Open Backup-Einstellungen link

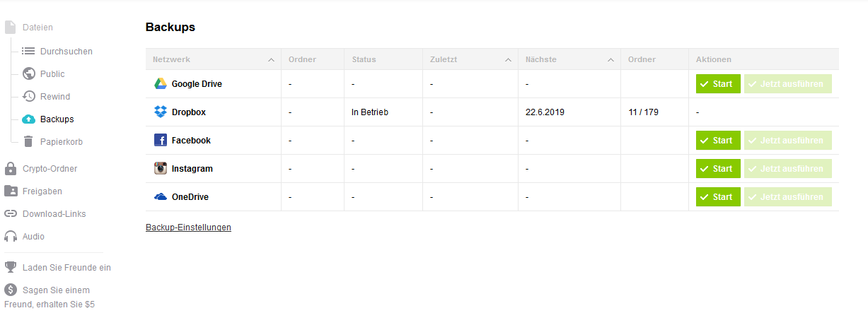(188, 227)
